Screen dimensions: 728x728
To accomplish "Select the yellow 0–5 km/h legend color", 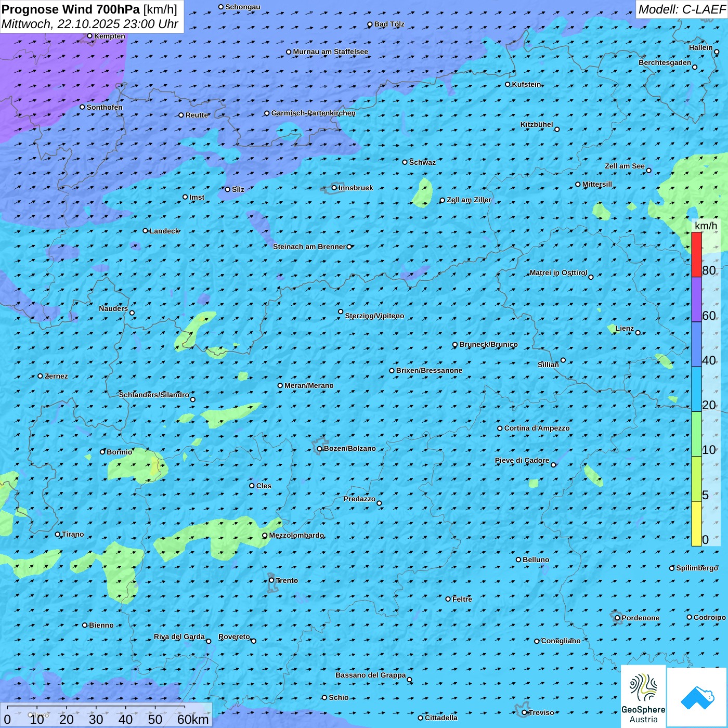I will pyautogui.click(x=696, y=524).
